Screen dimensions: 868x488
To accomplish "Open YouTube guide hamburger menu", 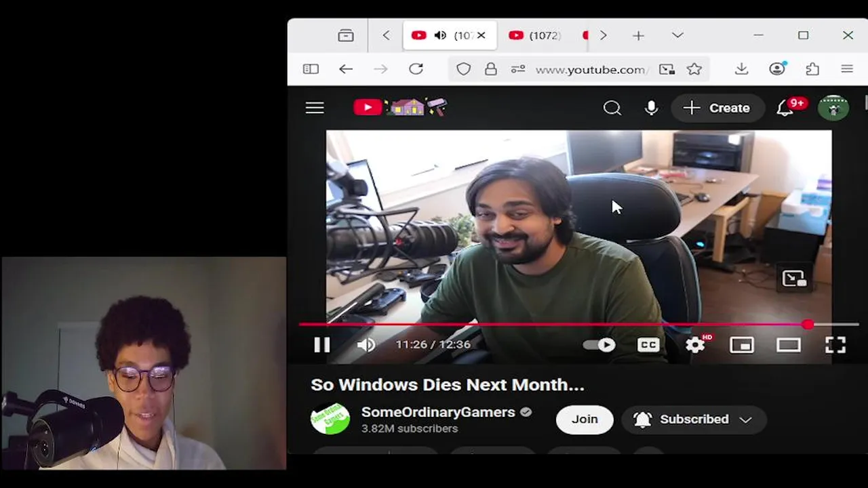I will pos(315,108).
